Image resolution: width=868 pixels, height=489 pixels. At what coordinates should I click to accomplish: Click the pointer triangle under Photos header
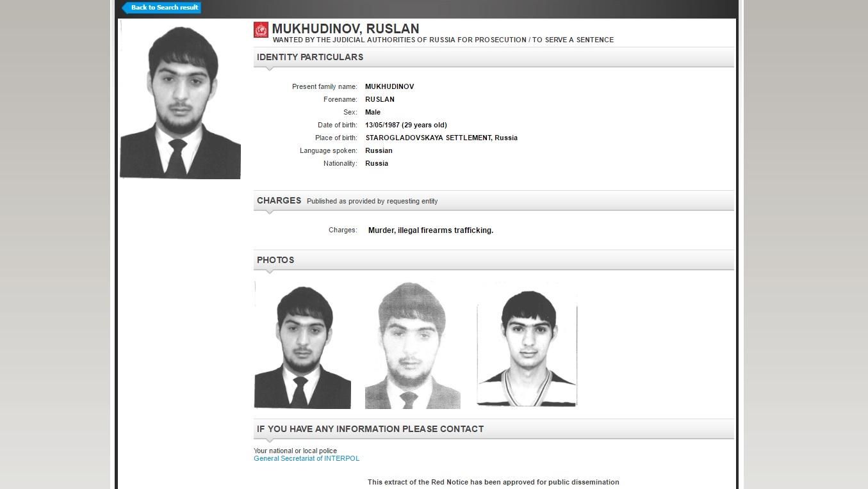(269, 272)
